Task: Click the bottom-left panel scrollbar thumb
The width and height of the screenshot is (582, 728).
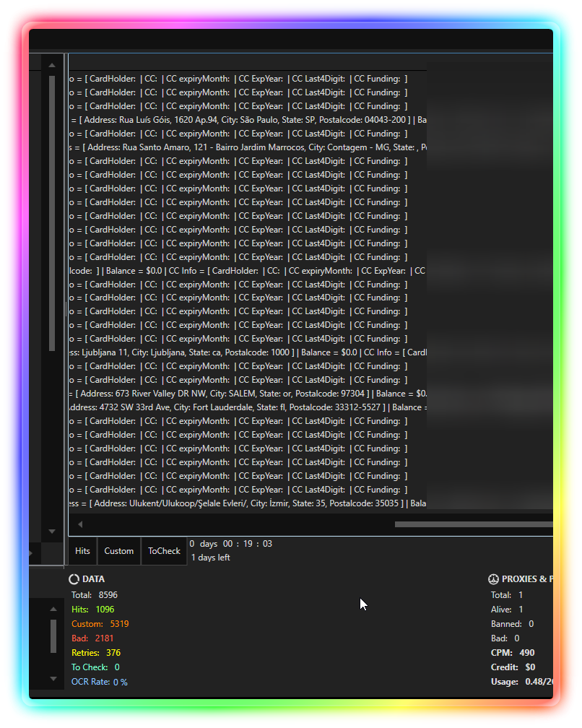Action: (x=52, y=636)
